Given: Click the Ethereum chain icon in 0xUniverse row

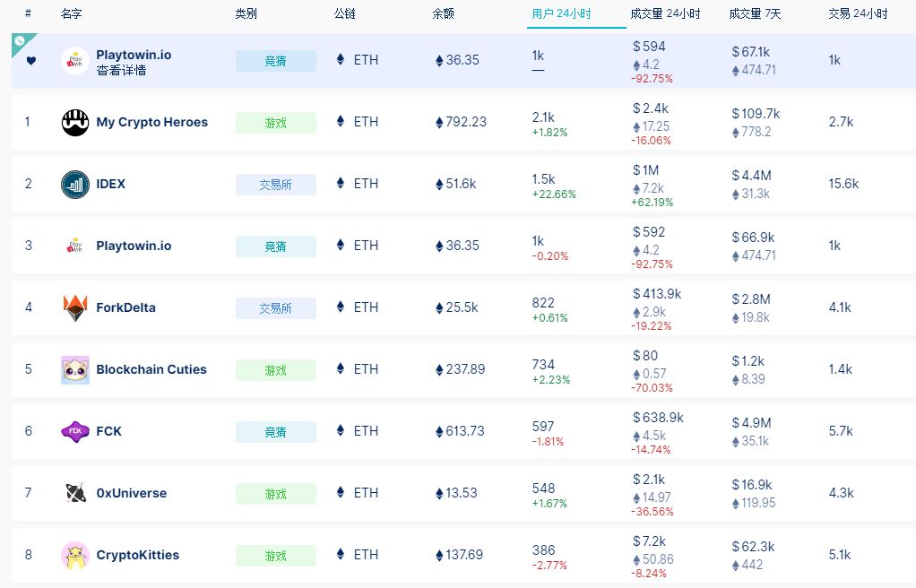Looking at the screenshot, I should (x=341, y=492).
